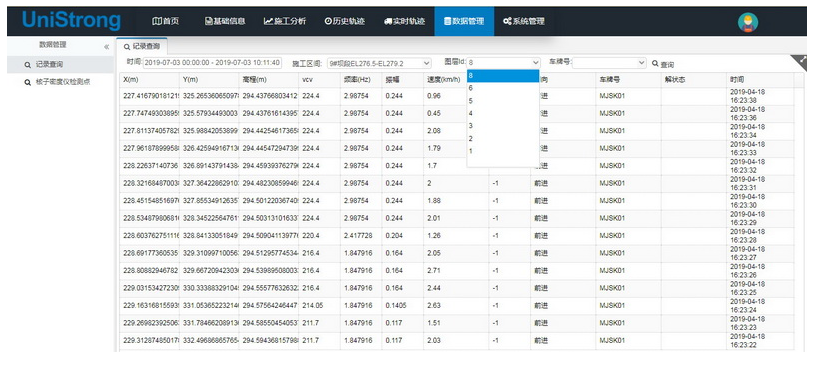
Task: Select the speed value 2.63
Action: pyautogui.click(x=434, y=305)
